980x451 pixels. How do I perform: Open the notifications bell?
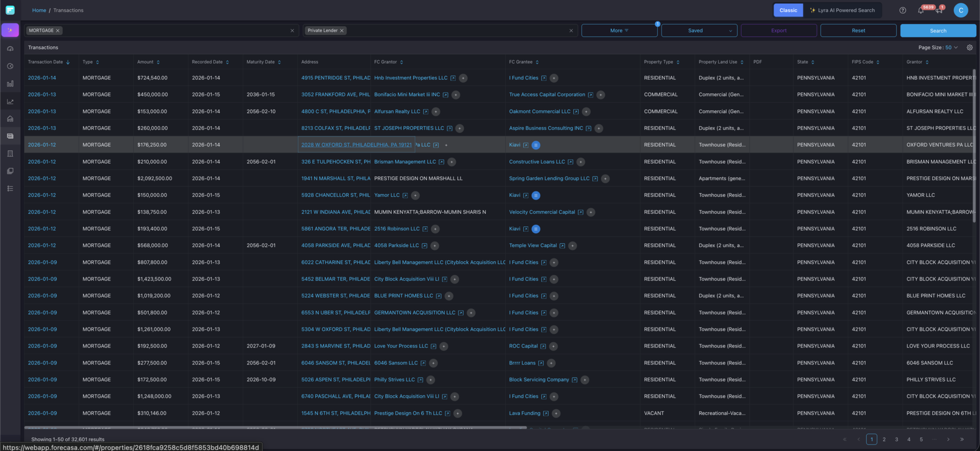tap(921, 10)
